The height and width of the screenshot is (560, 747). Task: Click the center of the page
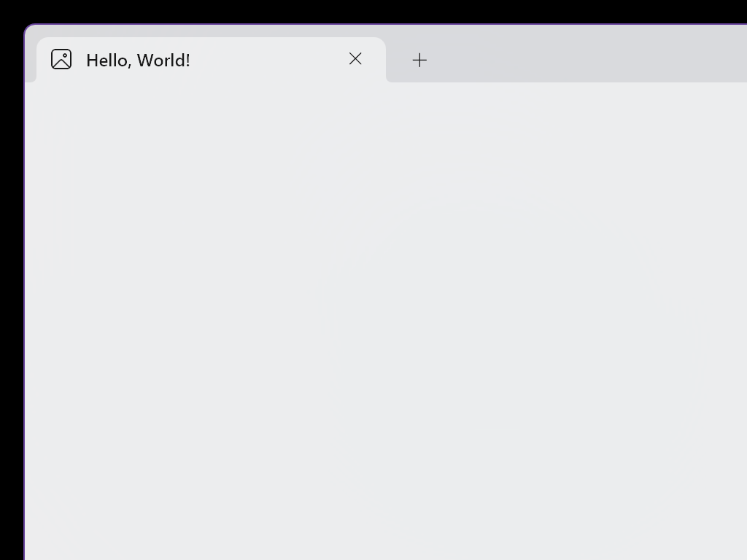[387, 321]
